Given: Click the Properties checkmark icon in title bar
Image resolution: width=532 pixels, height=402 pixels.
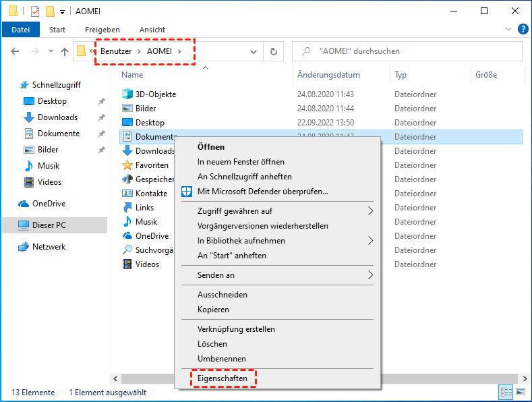Looking at the screenshot, I should (x=35, y=11).
